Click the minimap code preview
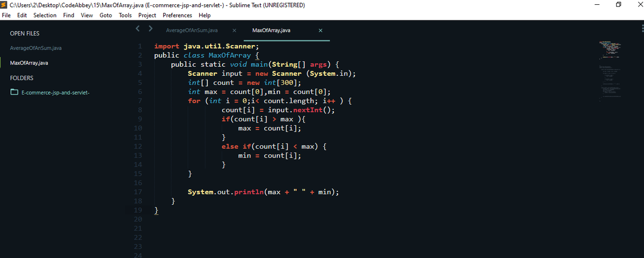This screenshot has width=644, height=258. [x=611, y=70]
